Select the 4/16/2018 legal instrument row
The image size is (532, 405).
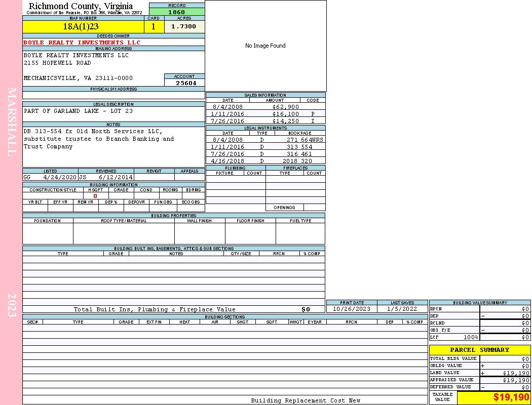[265, 161]
